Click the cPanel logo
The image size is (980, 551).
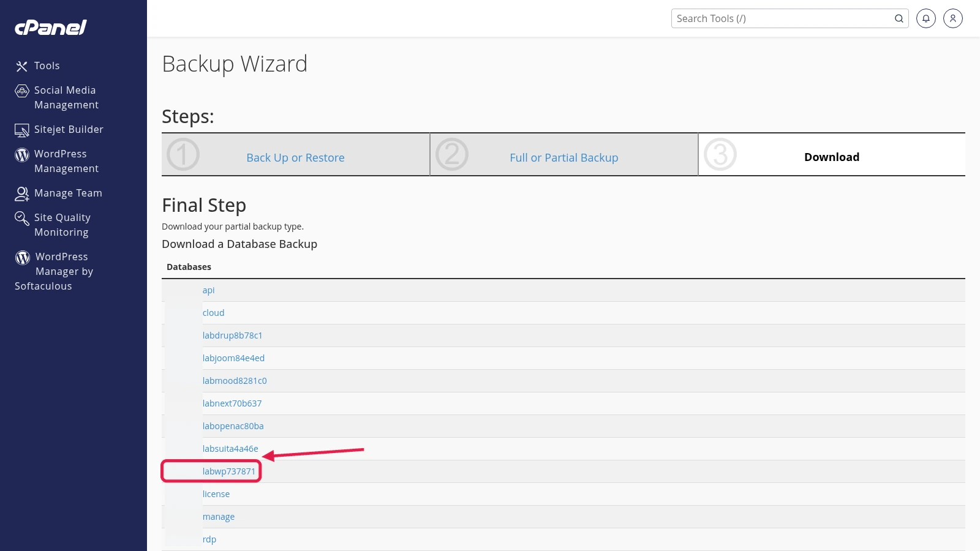[x=51, y=28]
